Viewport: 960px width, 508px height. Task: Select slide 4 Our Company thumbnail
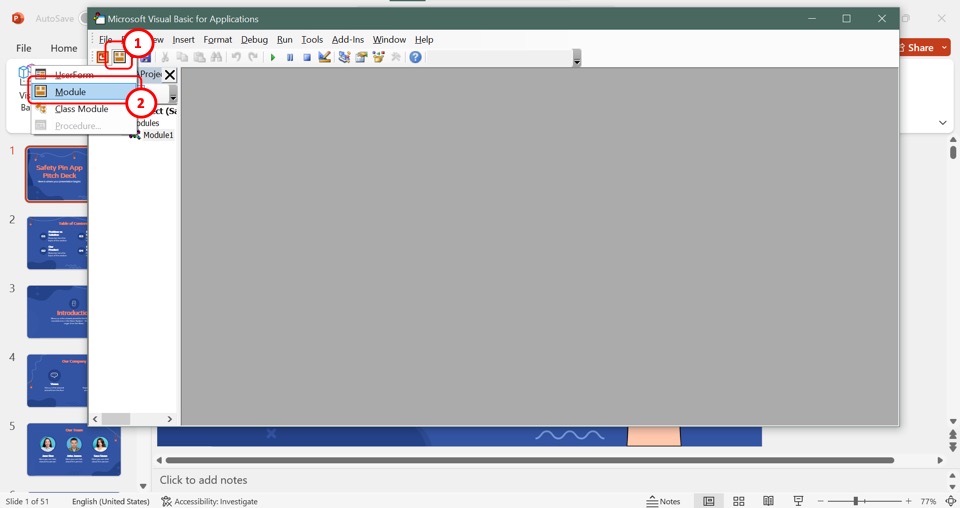[x=57, y=381]
